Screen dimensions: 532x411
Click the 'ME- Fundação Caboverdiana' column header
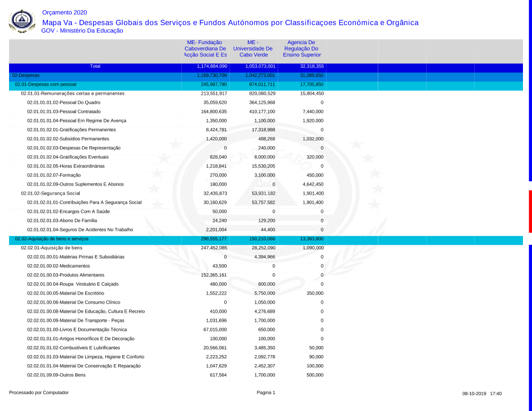point(205,48)
